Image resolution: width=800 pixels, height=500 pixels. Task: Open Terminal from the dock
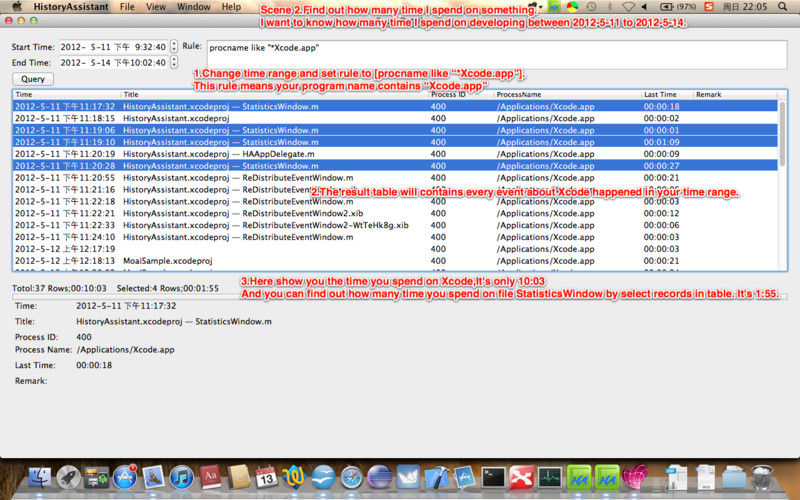493,478
